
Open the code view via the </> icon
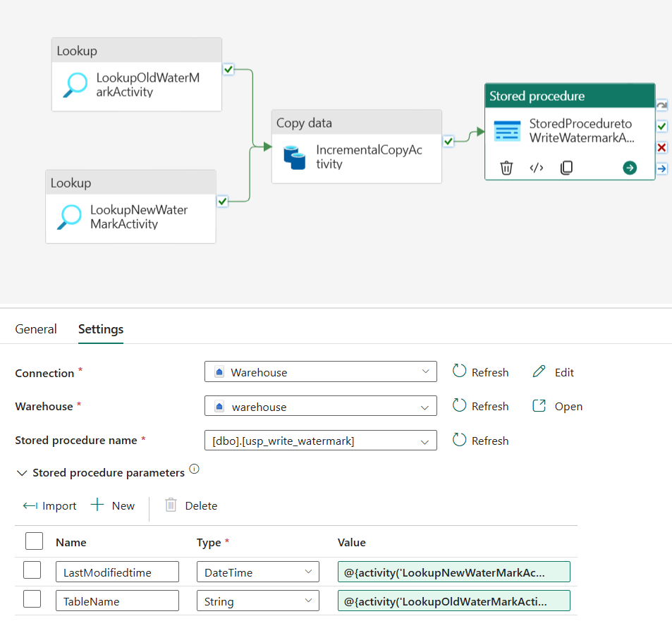[536, 168]
